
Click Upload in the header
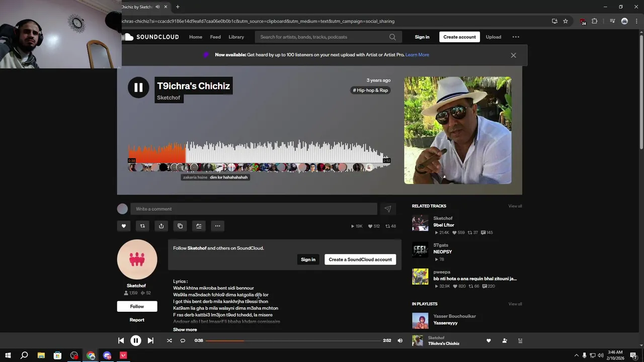pos(493,37)
